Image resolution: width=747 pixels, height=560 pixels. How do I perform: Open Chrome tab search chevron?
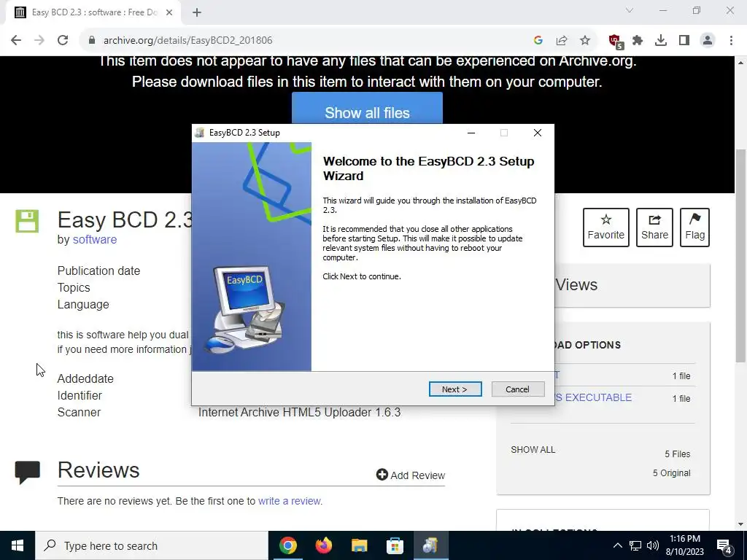click(630, 10)
